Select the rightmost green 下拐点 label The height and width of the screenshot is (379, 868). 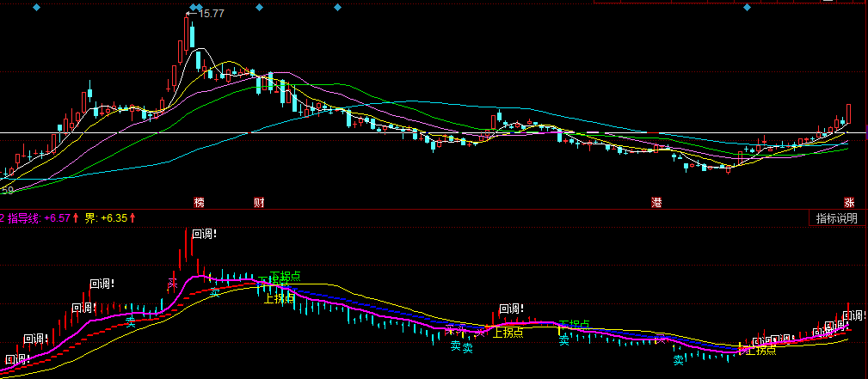point(575,325)
